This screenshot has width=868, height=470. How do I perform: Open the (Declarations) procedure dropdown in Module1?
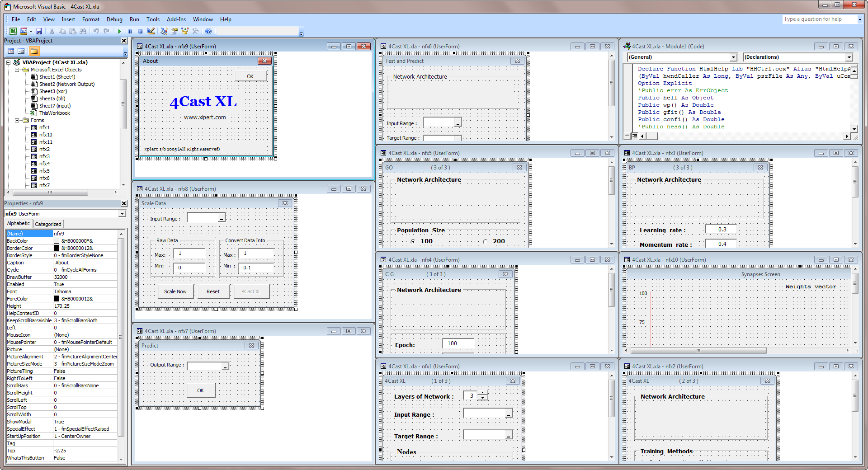[x=849, y=57]
